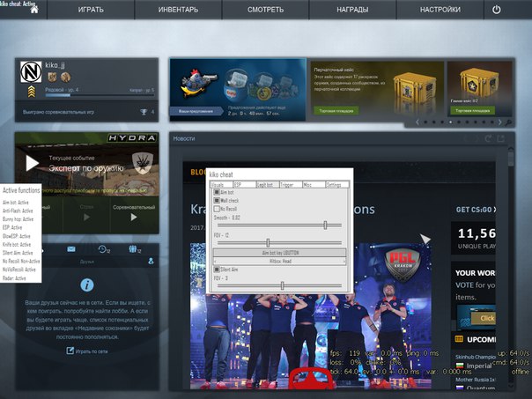Play the Hydra event with the large arrow
532x399 pixels.
pos(33,163)
